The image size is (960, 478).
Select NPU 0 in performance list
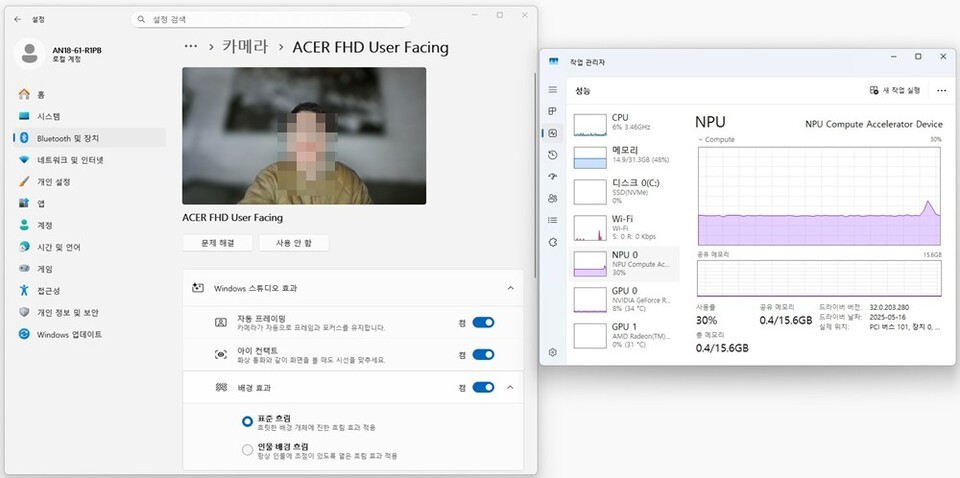(x=624, y=263)
